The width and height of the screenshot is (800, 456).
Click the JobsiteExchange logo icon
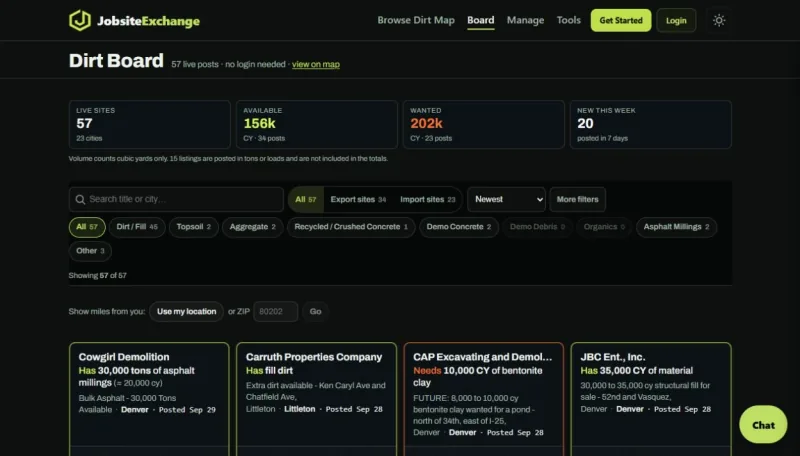[80, 20]
